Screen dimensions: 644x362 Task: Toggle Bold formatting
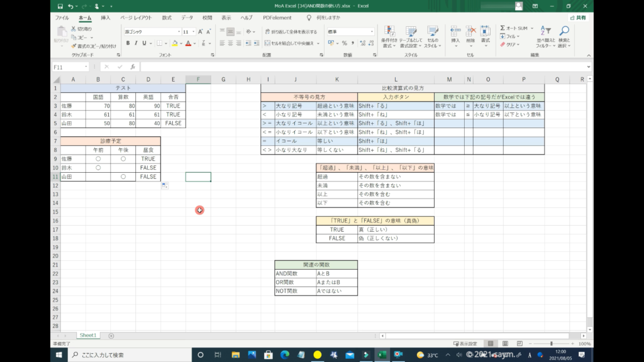128,43
